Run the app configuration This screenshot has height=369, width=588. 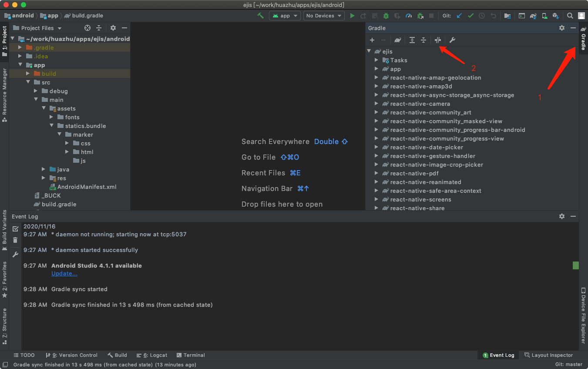[352, 16]
